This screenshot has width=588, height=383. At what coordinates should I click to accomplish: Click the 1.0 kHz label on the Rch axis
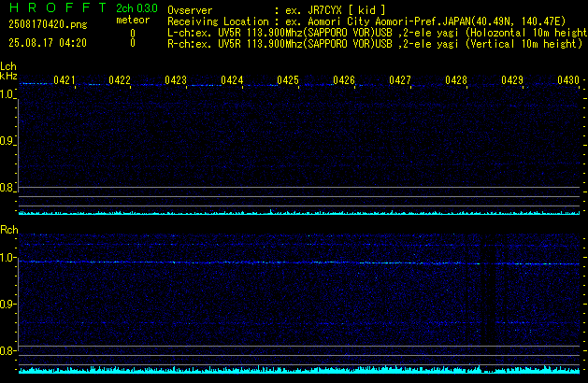pos(7,258)
